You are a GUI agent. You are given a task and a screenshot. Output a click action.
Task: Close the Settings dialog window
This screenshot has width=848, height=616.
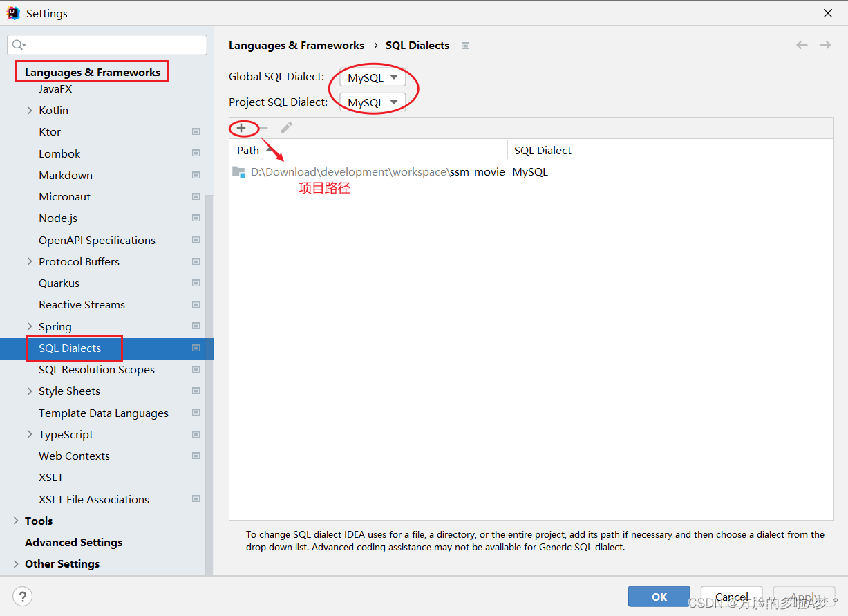click(x=827, y=13)
